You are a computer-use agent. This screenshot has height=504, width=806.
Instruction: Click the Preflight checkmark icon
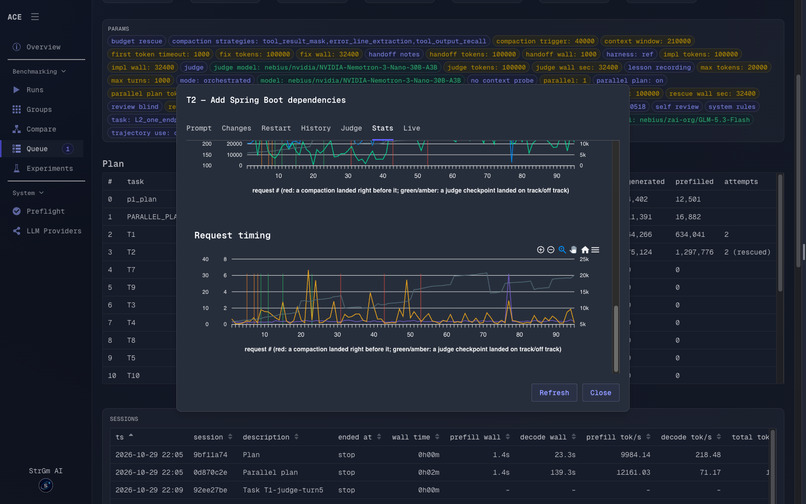[x=16, y=211]
